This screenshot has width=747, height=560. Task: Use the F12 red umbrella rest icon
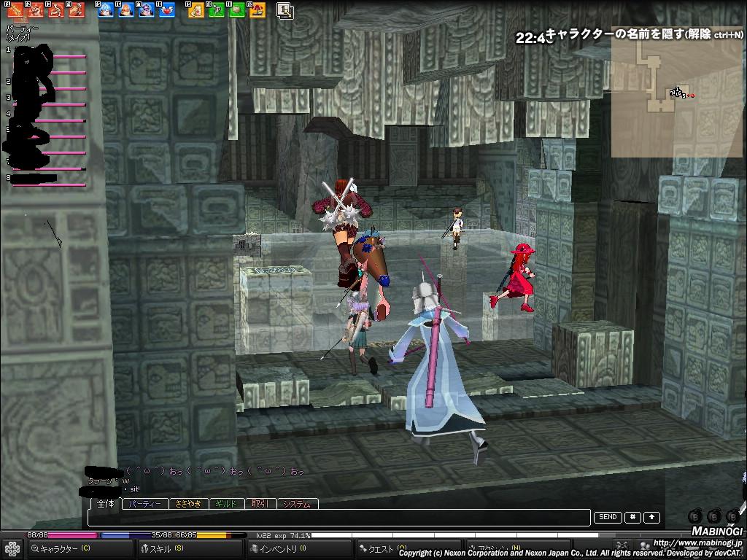click(258, 10)
